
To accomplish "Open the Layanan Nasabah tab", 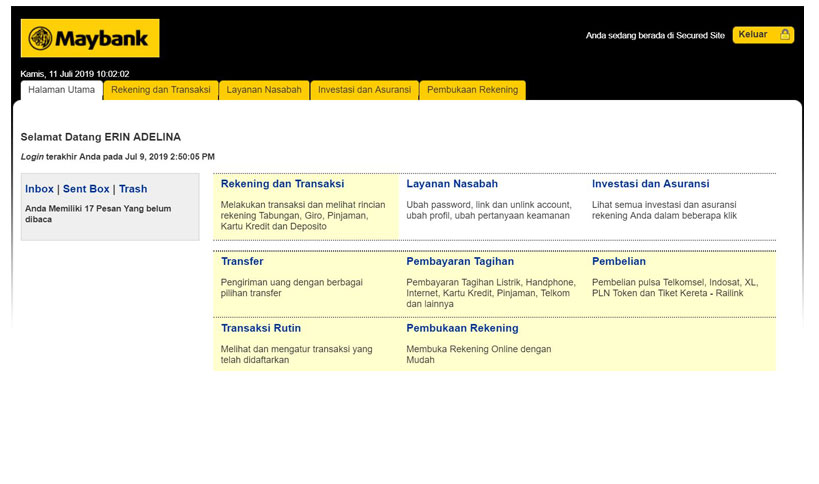I will (264, 90).
